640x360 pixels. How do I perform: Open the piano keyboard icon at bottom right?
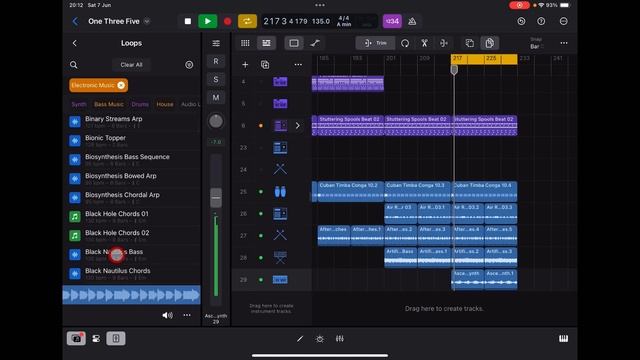point(564,339)
